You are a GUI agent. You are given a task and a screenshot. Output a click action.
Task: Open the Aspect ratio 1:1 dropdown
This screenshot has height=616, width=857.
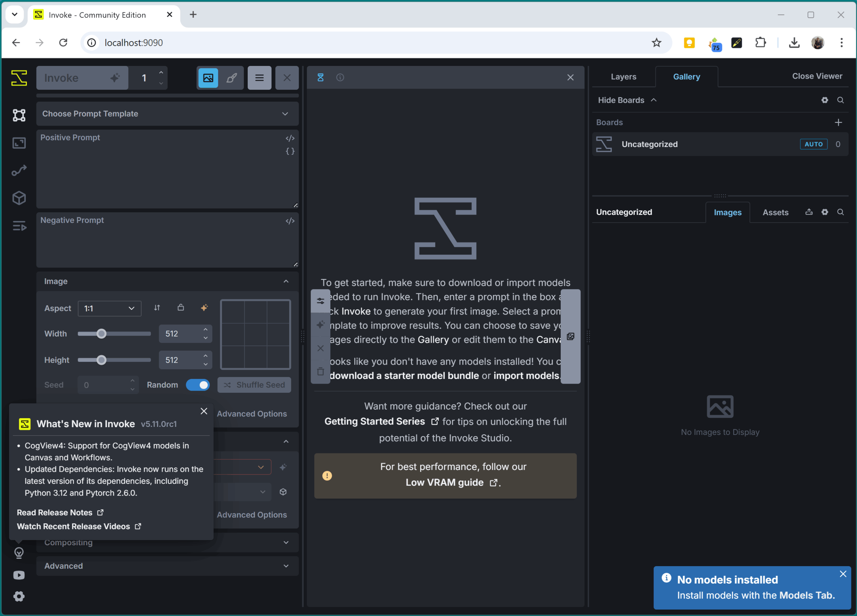109,308
